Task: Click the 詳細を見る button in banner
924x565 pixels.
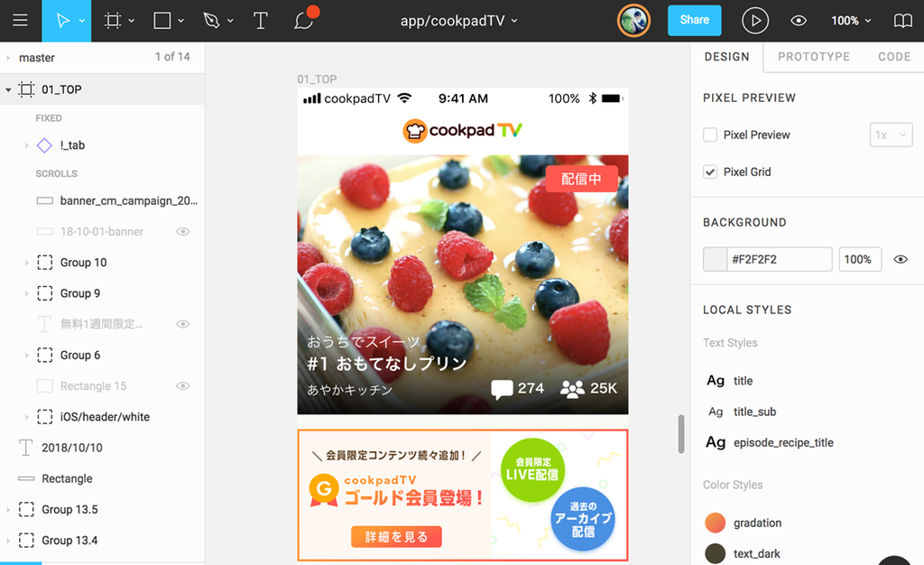Action: 396,537
